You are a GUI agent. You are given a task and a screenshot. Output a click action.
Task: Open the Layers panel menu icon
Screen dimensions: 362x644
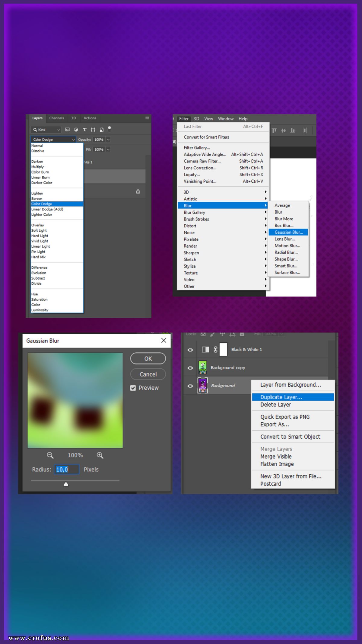point(147,118)
